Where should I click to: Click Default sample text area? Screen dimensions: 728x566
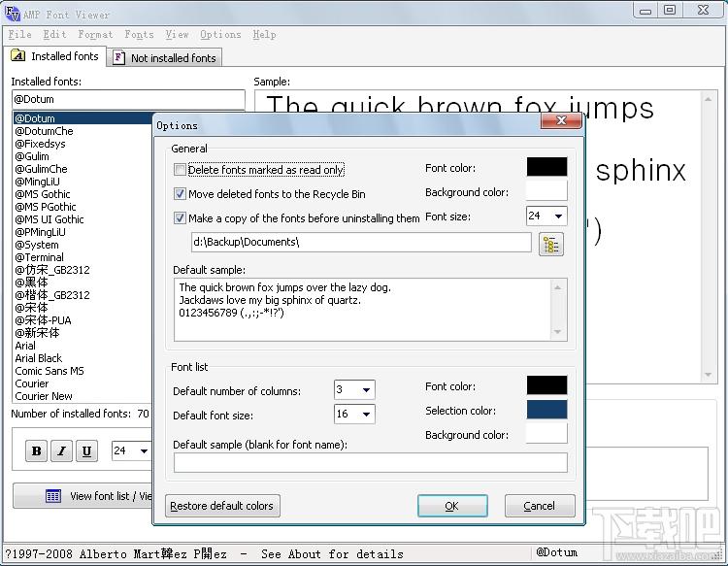pos(362,310)
